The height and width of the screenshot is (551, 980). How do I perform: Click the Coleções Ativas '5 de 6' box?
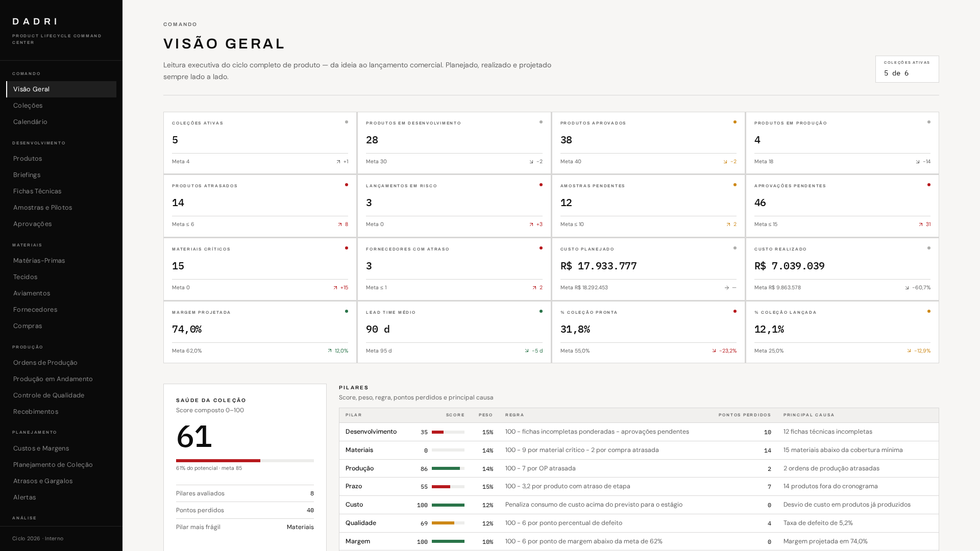click(907, 69)
